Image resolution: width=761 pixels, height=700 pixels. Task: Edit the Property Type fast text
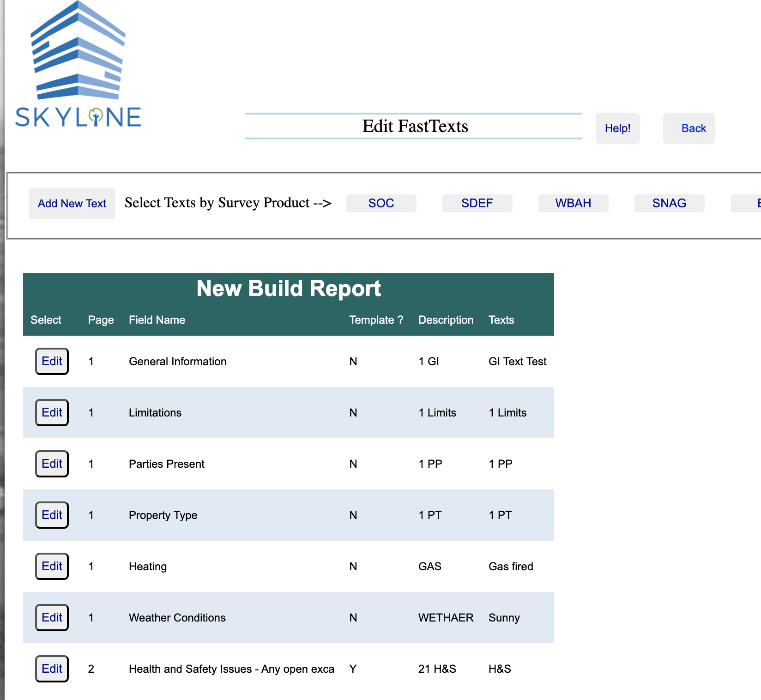(52, 515)
